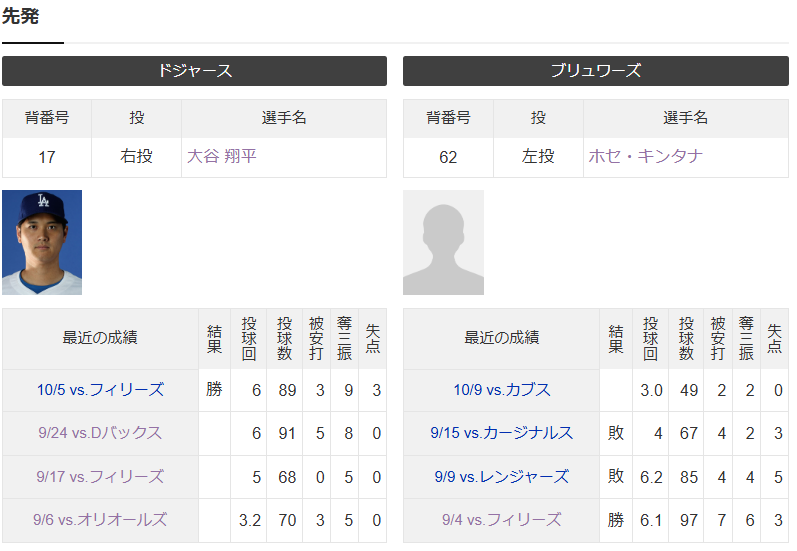Click the 左投 throwing-hand cell

(538, 157)
